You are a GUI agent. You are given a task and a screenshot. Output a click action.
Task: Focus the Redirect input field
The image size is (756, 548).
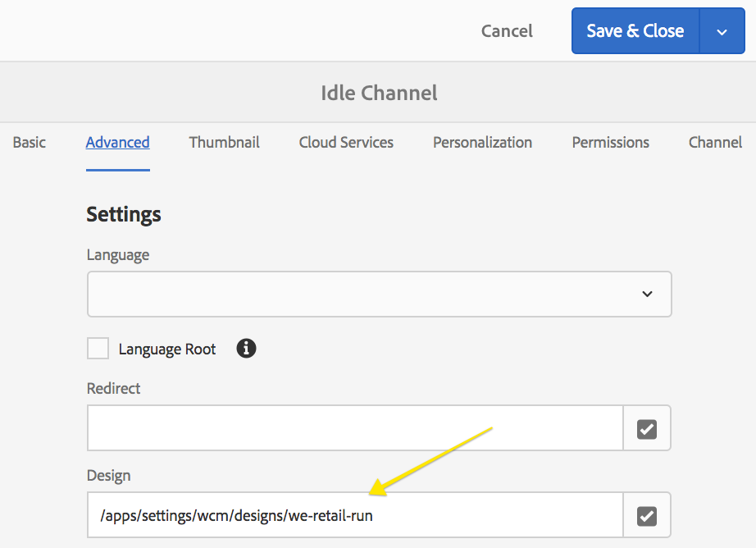click(x=355, y=428)
